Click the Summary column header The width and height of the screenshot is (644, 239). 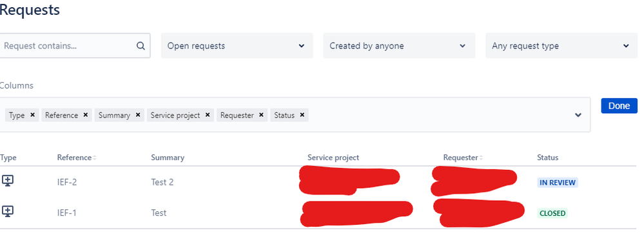click(168, 158)
